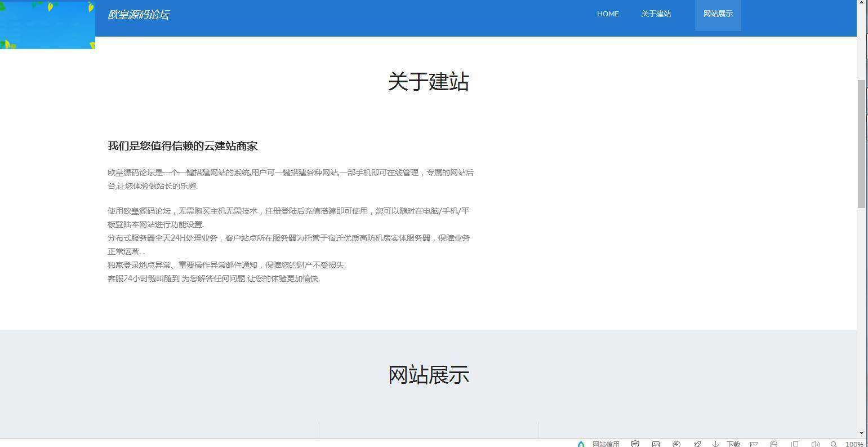Toggle the page sound speaker icon
The width and height of the screenshot is (868, 447).
tap(815, 444)
